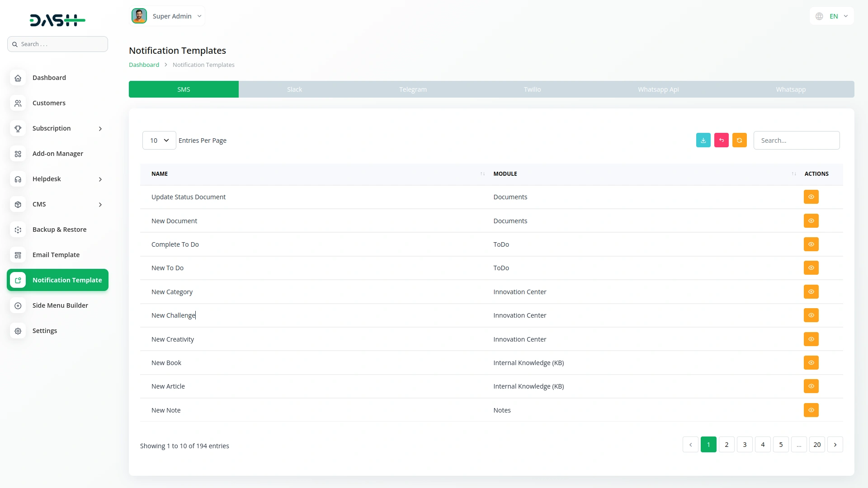Click the eye icon for New Challenge
This screenshot has width=868, height=488.
811,315
